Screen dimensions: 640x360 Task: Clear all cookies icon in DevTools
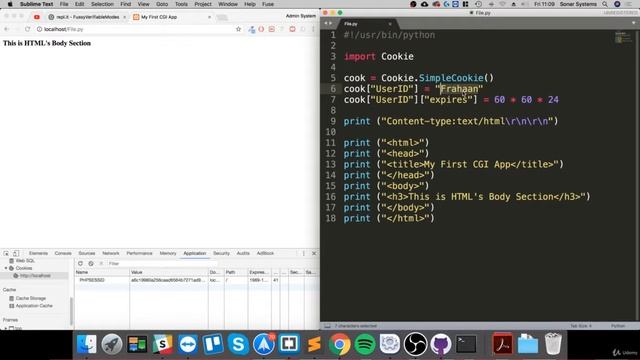coord(91,264)
